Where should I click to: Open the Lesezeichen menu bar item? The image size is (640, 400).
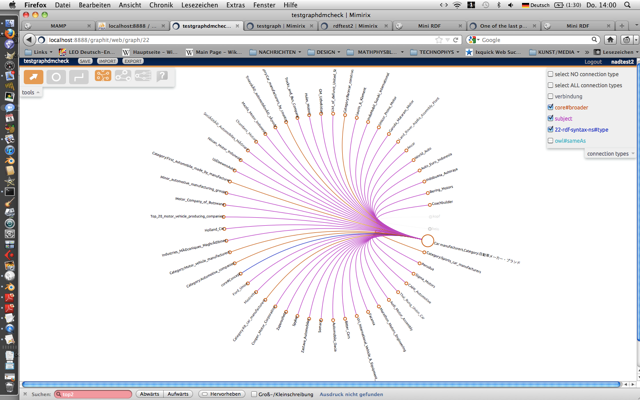coord(200,5)
